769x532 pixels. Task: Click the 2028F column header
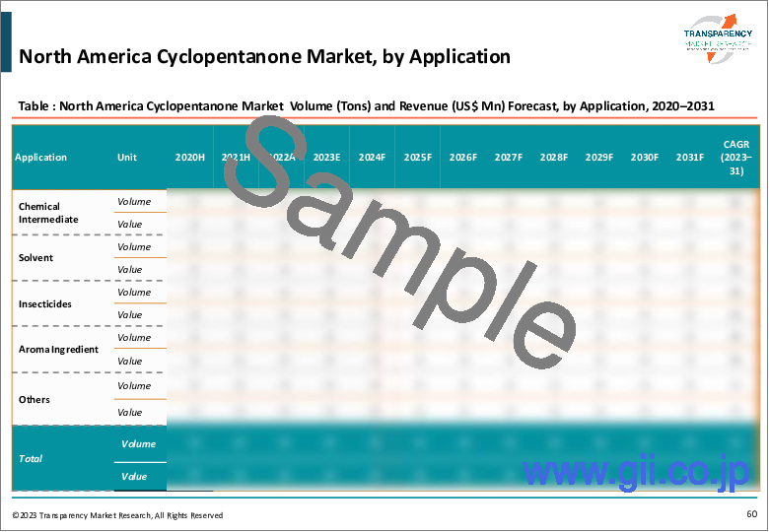554,158
